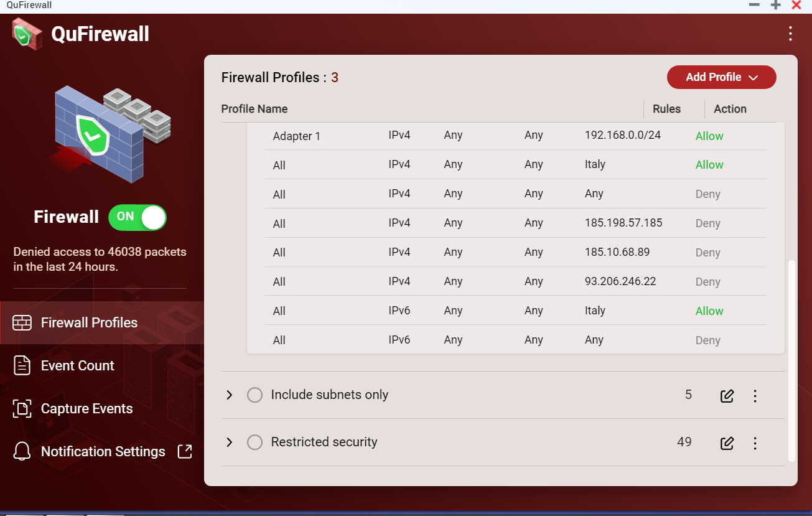This screenshot has width=812, height=516.
Task: Open more options for Restricted security
Action: (x=755, y=443)
